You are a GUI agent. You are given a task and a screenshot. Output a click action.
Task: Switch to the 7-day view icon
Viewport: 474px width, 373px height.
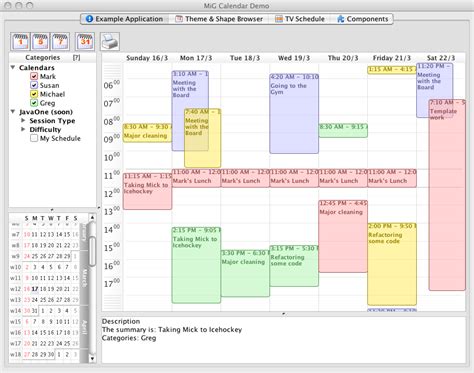tap(60, 41)
